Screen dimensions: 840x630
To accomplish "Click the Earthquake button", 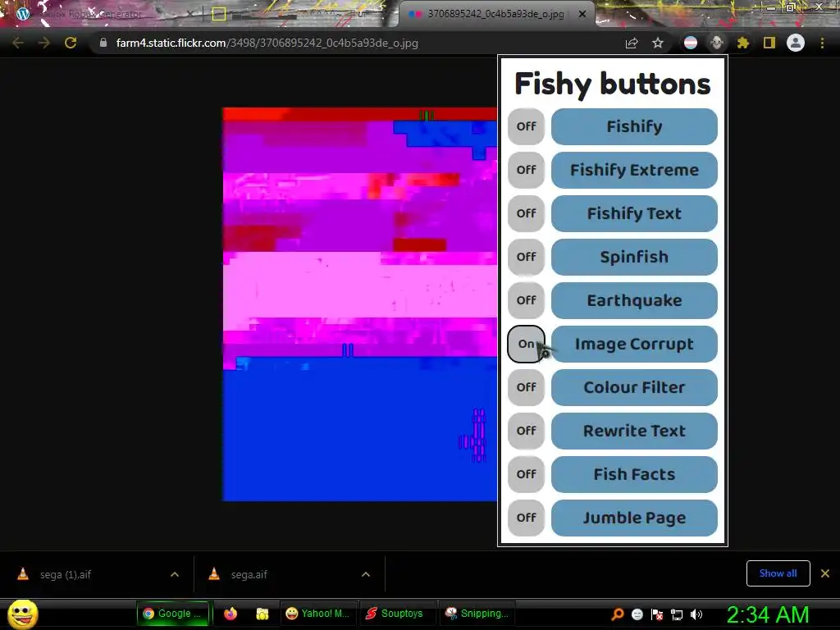I will 634,300.
